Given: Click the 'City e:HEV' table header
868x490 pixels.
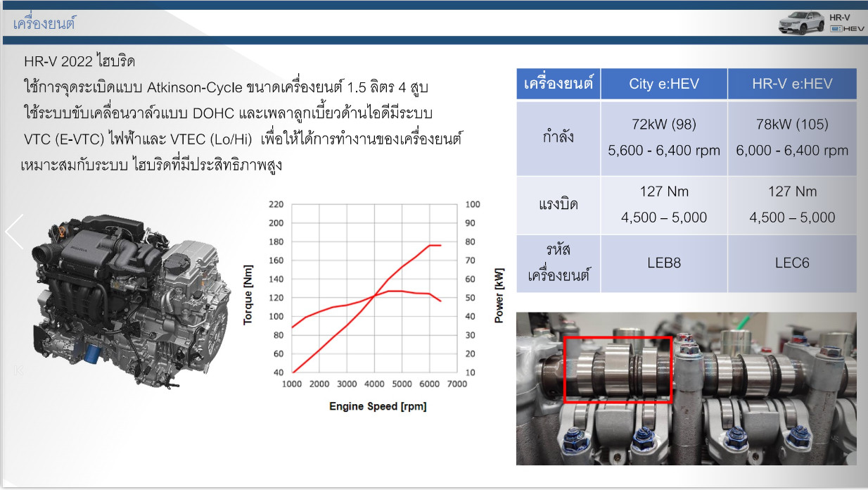Looking at the screenshot, I should point(664,84).
